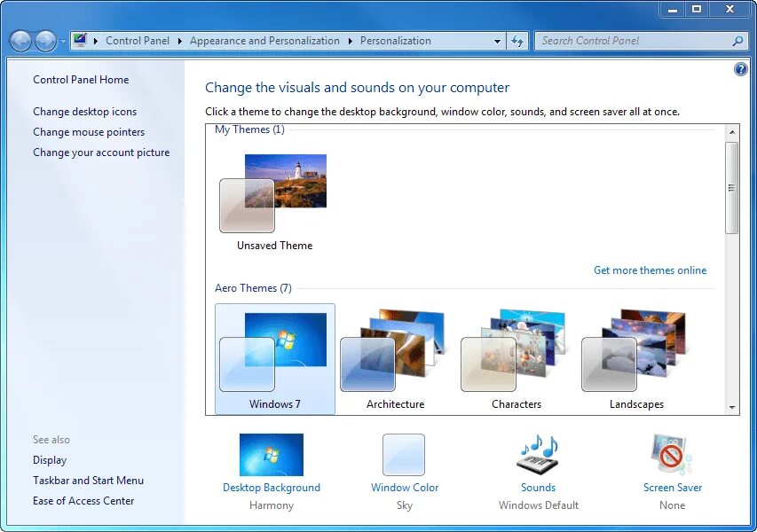Viewport: 757px width, 532px height.
Task: Select the Characters theme
Action: point(516,359)
